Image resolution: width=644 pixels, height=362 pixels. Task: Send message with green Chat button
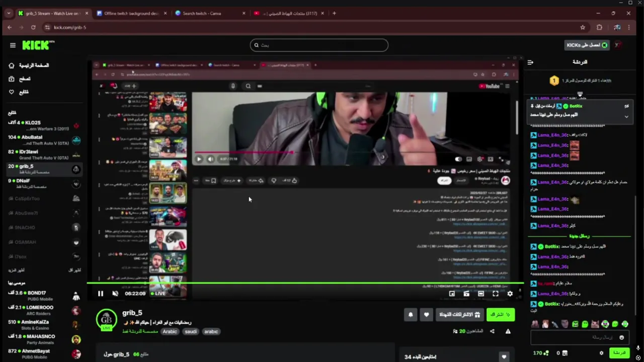[619, 353]
